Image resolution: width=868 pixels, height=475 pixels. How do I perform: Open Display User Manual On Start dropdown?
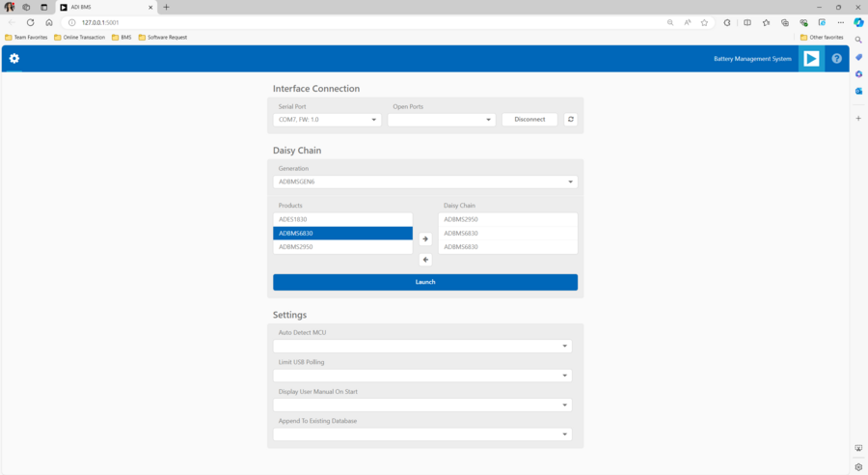422,405
